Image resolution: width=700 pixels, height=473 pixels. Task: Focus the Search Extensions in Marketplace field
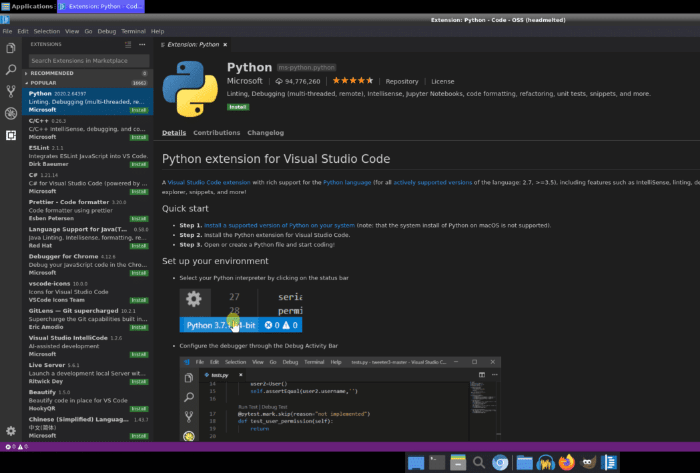pyautogui.click(x=89, y=60)
